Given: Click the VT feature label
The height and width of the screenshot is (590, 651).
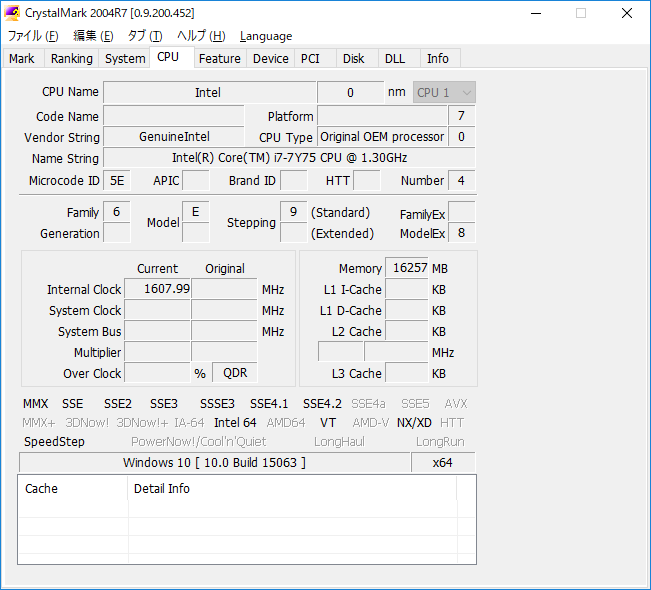Looking at the screenshot, I should 328,423.
